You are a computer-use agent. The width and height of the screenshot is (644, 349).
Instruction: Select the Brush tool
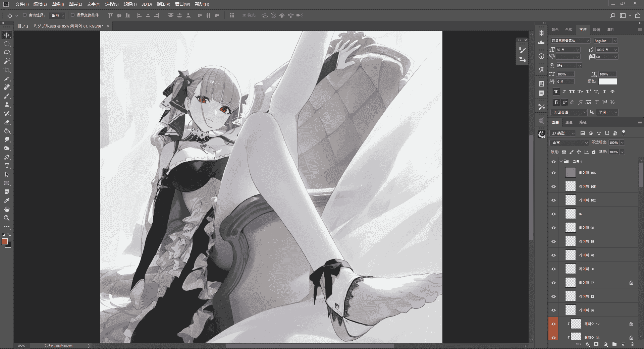click(7, 96)
